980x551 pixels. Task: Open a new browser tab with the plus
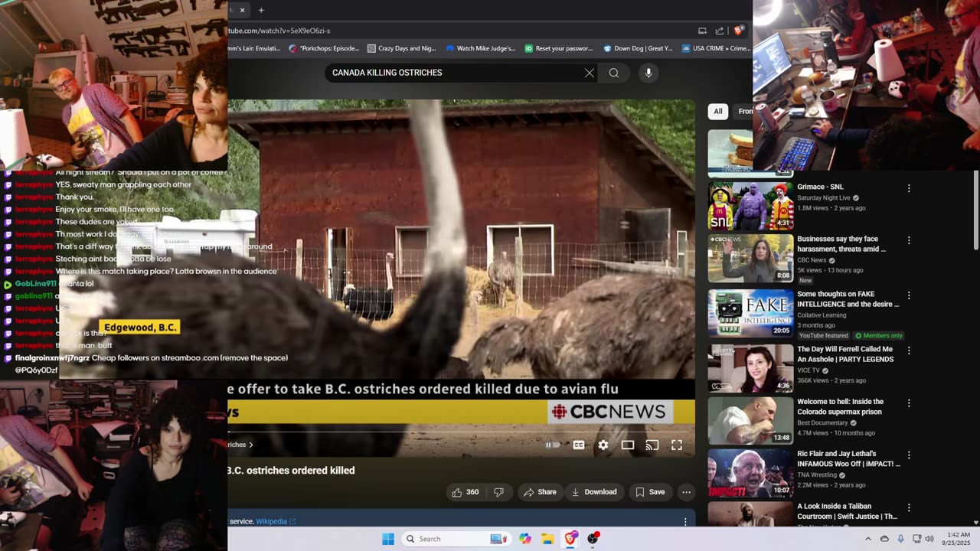261,10
